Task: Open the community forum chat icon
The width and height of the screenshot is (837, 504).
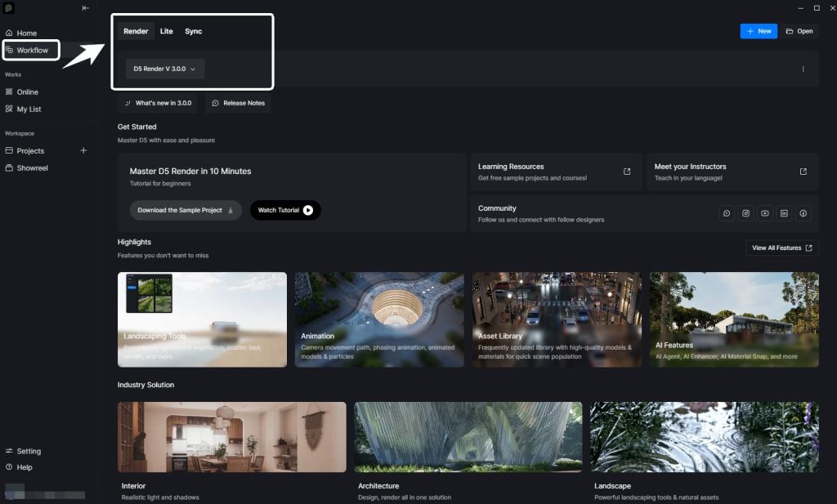Action: [x=727, y=213]
